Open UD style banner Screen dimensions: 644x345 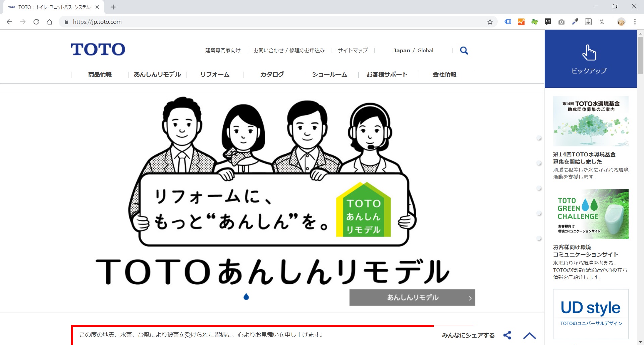[x=591, y=314]
